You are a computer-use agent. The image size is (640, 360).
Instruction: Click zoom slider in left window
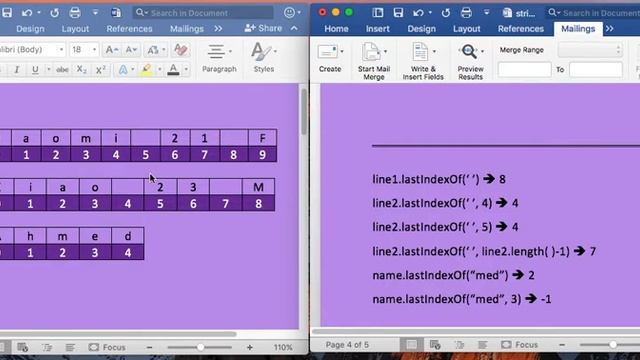pos(200,347)
